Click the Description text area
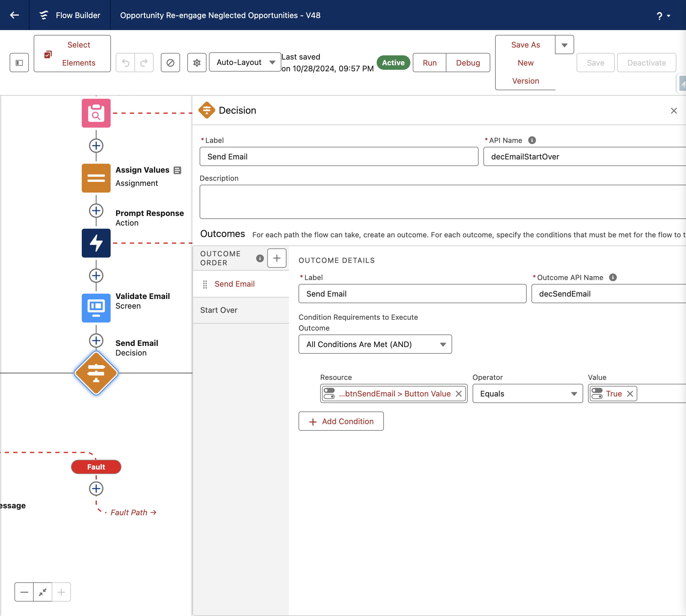This screenshot has height=616, width=686. click(x=443, y=202)
